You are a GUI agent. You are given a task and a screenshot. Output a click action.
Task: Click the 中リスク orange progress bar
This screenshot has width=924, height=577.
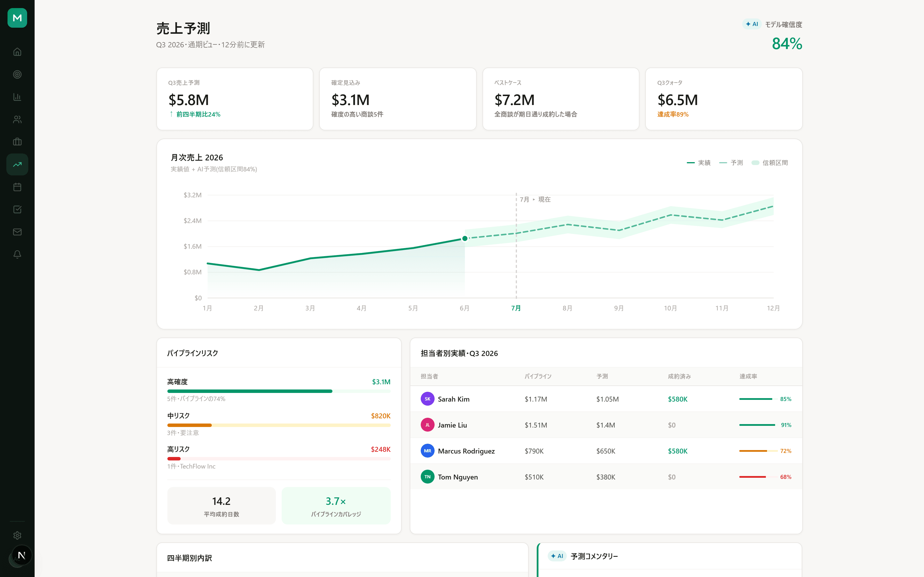(x=278, y=425)
